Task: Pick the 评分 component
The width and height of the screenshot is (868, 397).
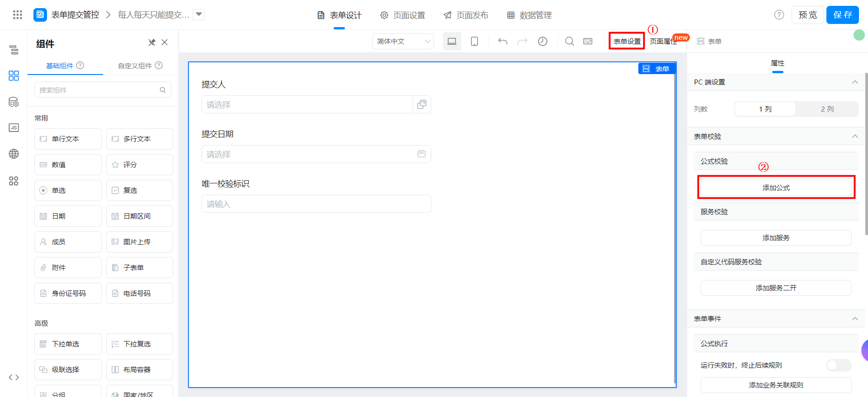Action: (140, 164)
